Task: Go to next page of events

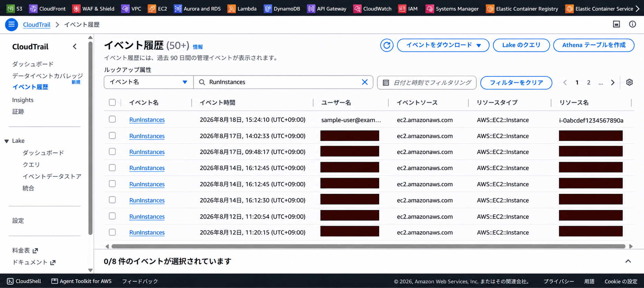Action: pos(613,82)
